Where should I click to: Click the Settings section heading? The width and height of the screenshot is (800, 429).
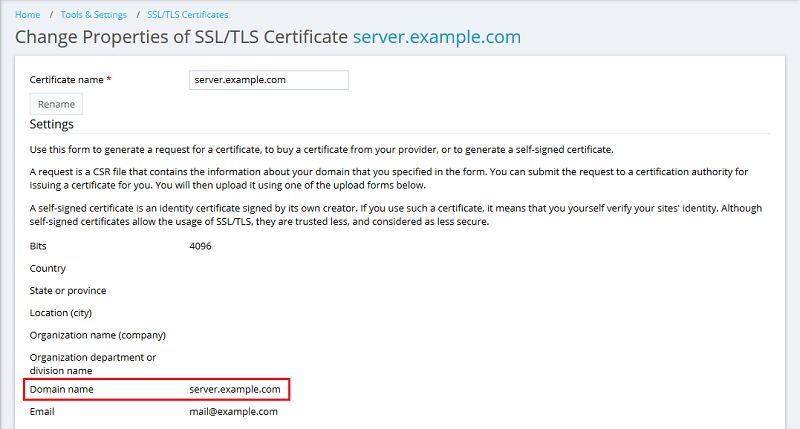tap(51, 124)
